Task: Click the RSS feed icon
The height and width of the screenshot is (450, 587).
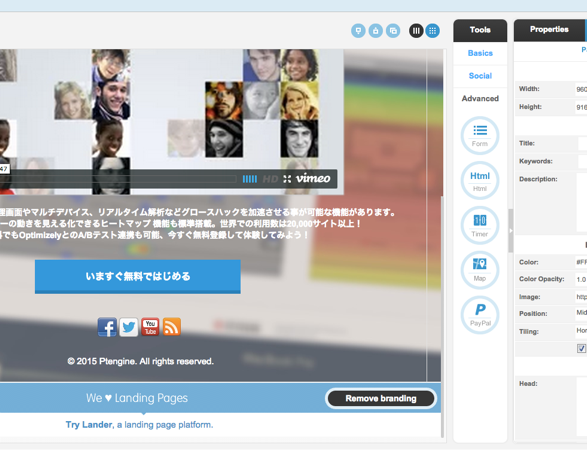Action: (172, 327)
